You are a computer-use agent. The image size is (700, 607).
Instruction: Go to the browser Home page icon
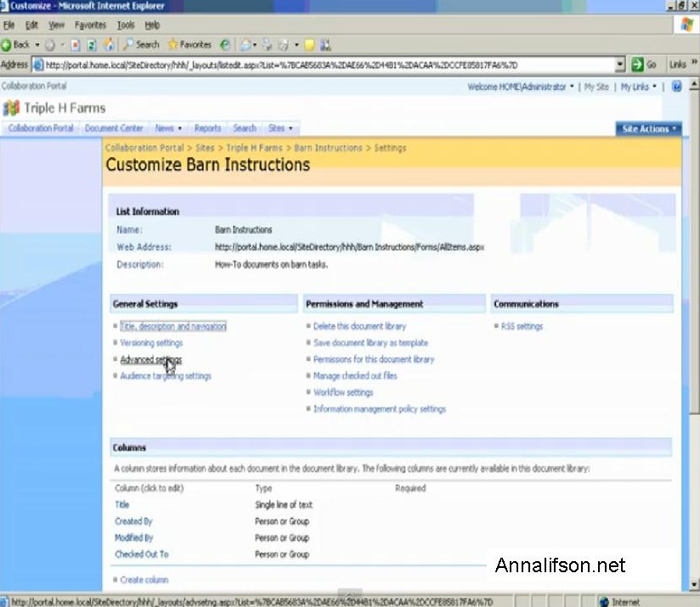tap(108, 45)
